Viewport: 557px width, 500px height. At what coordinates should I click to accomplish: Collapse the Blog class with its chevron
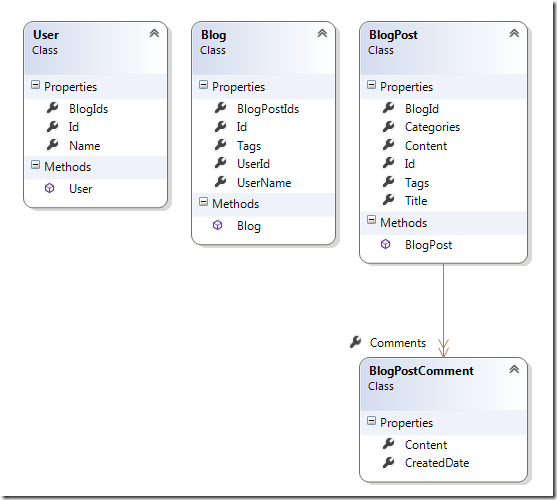pyautogui.click(x=322, y=33)
